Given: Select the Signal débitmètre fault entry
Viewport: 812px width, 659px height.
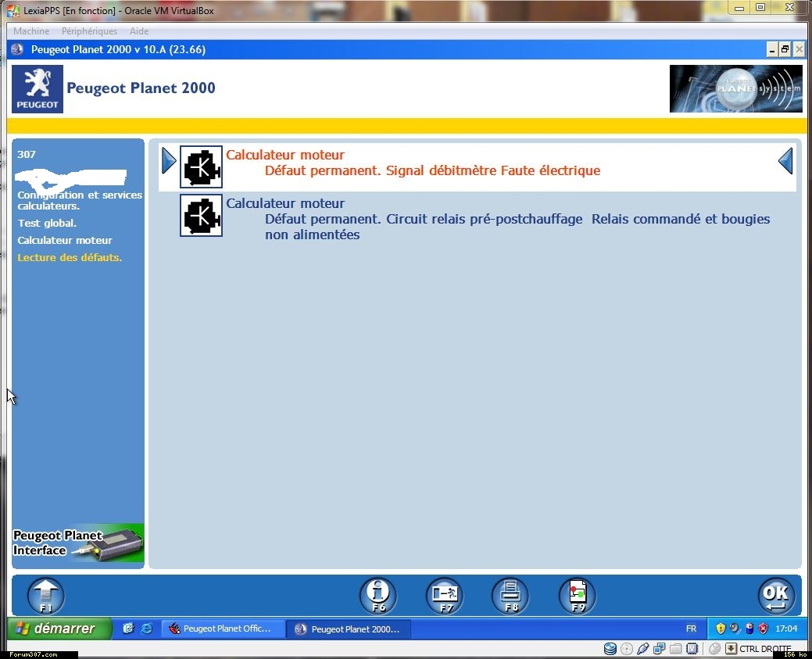Looking at the screenshot, I should point(431,170).
